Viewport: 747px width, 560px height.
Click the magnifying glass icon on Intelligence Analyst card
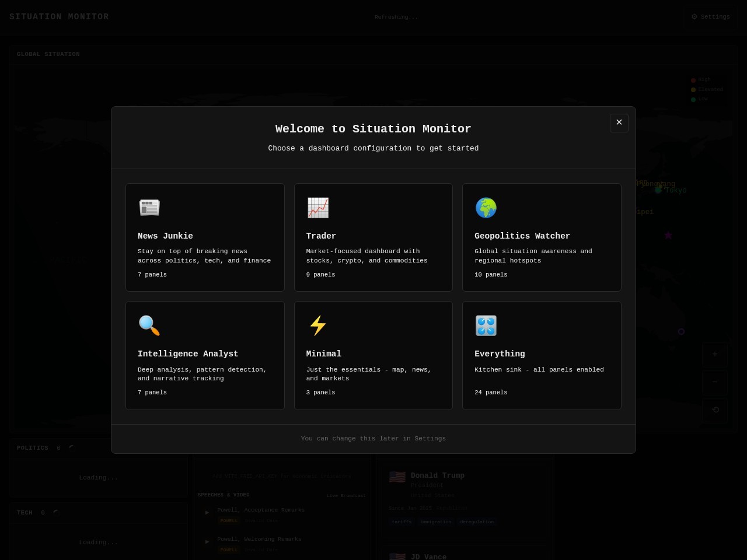(149, 325)
